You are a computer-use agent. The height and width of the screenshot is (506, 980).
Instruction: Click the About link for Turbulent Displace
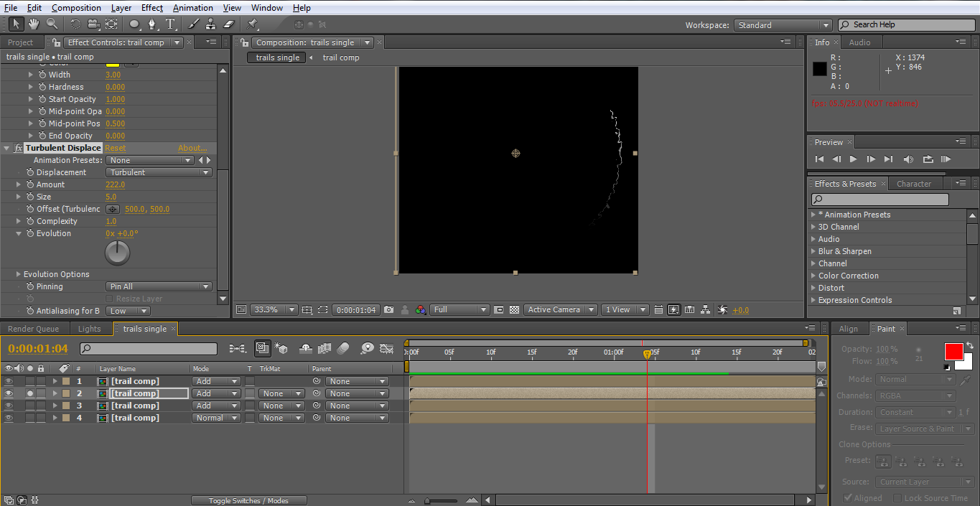[192, 148]
